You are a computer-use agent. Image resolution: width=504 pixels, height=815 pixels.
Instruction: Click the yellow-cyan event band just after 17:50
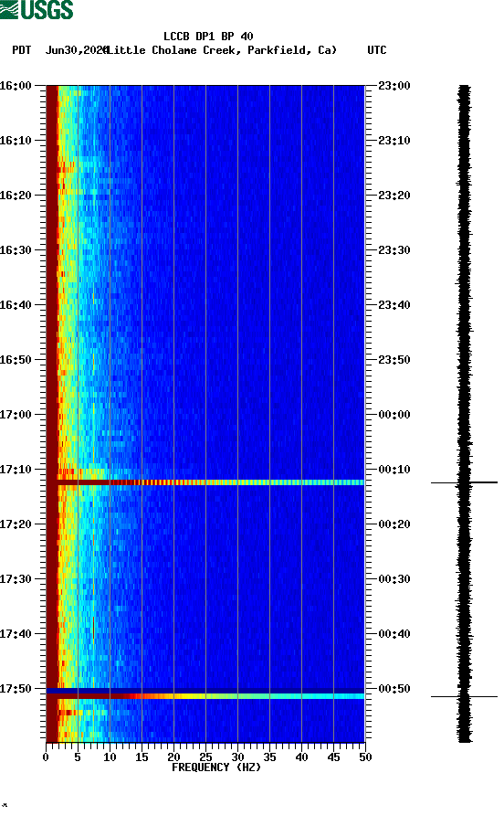click(205, 696)
